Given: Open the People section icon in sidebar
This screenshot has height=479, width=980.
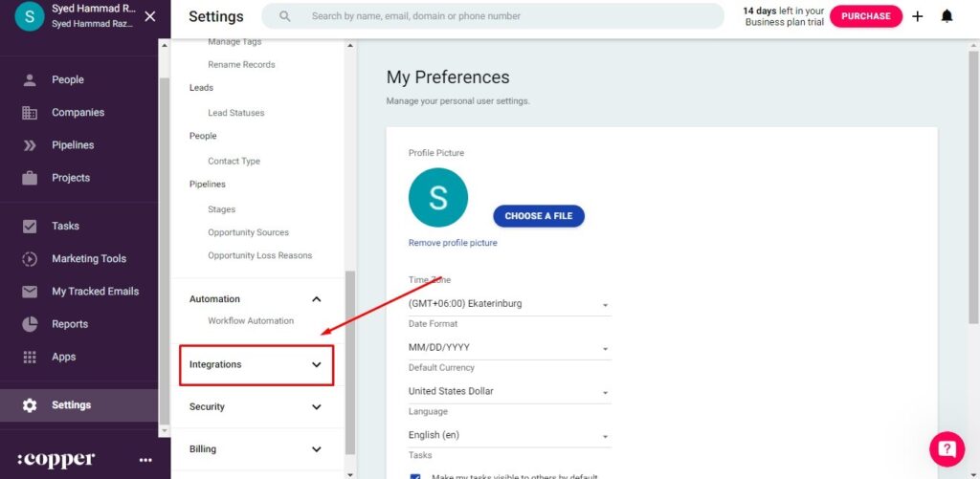Looking at the screenshot, I should pyautogui.click(x=30, y=80).
